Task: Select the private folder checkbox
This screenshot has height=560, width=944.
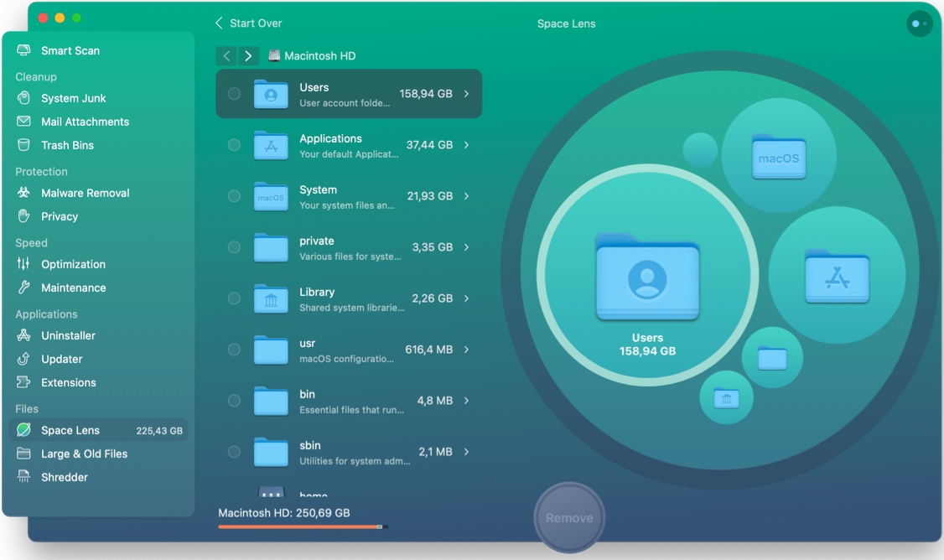Action: coord(234,247)
